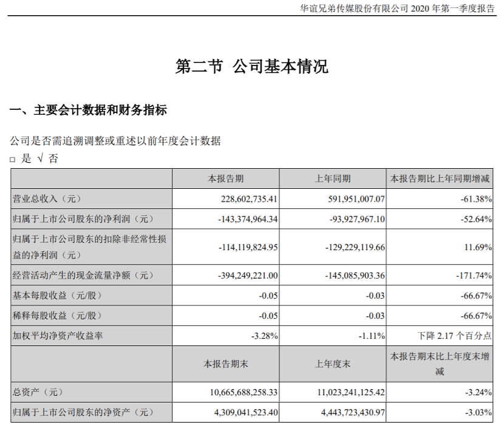Click column header 上年同期
504x425 pixels.
point(333,178)
